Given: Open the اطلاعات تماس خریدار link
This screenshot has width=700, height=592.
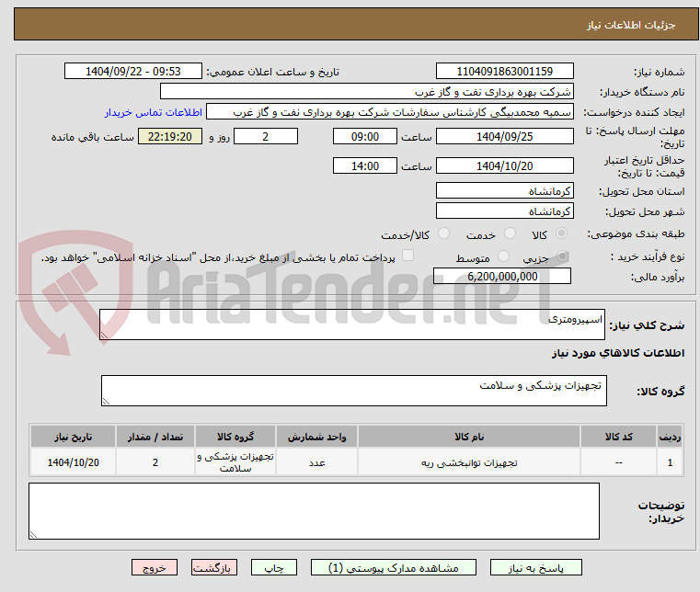Looking at the screenshot, I should (x=154, y=112).
